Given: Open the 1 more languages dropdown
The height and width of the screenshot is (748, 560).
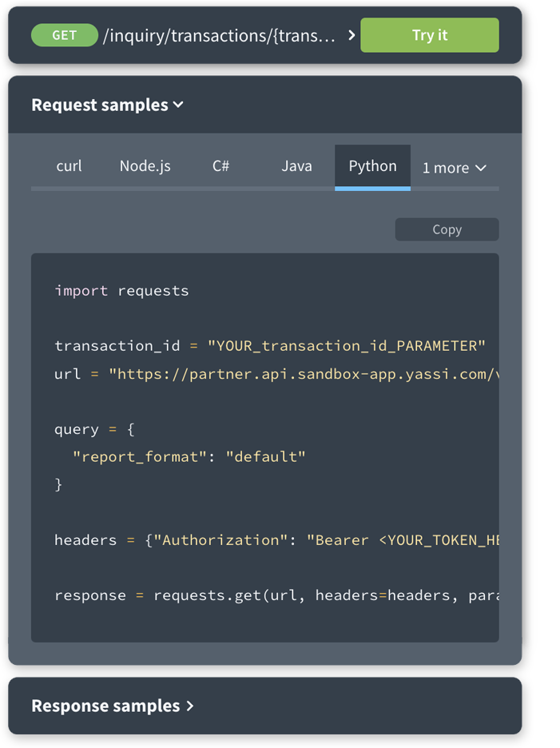Looking at the screenshot, I should tap(454, 167).
